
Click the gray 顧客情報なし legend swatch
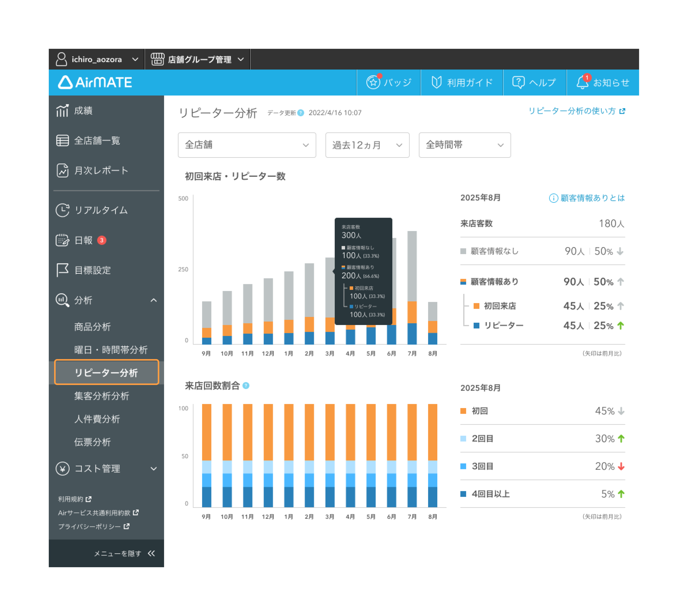click(x=463, y=251)
